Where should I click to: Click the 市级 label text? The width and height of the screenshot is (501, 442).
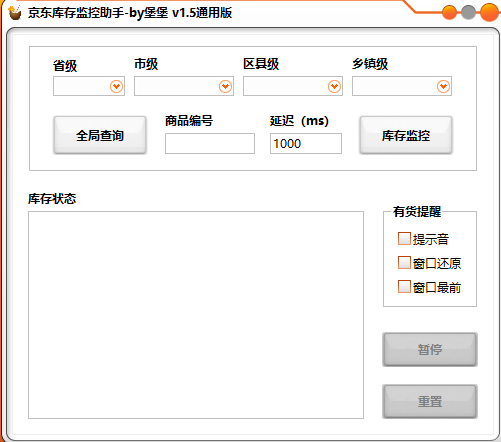(x=146, y=64)
